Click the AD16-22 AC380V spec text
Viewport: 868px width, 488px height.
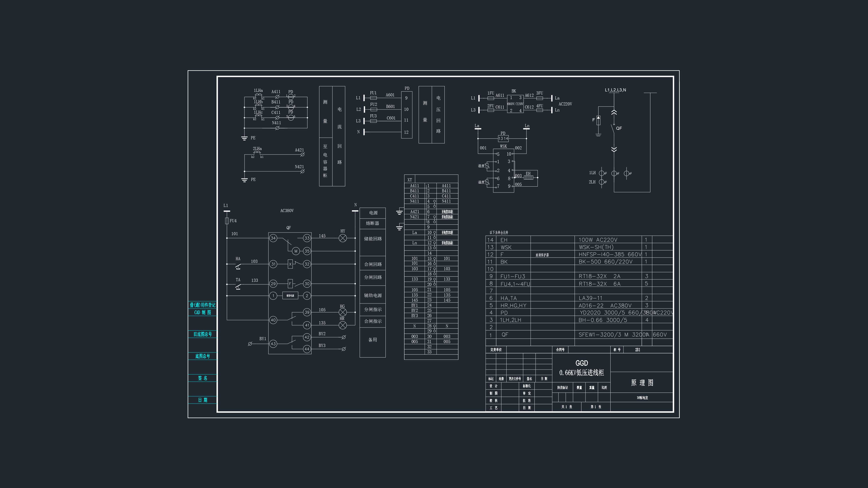click(605, 305)
